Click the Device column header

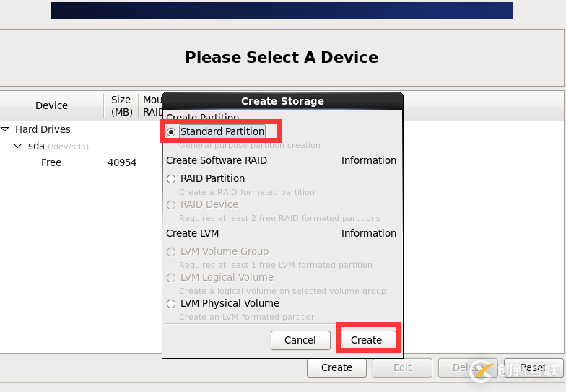(52, 105)
